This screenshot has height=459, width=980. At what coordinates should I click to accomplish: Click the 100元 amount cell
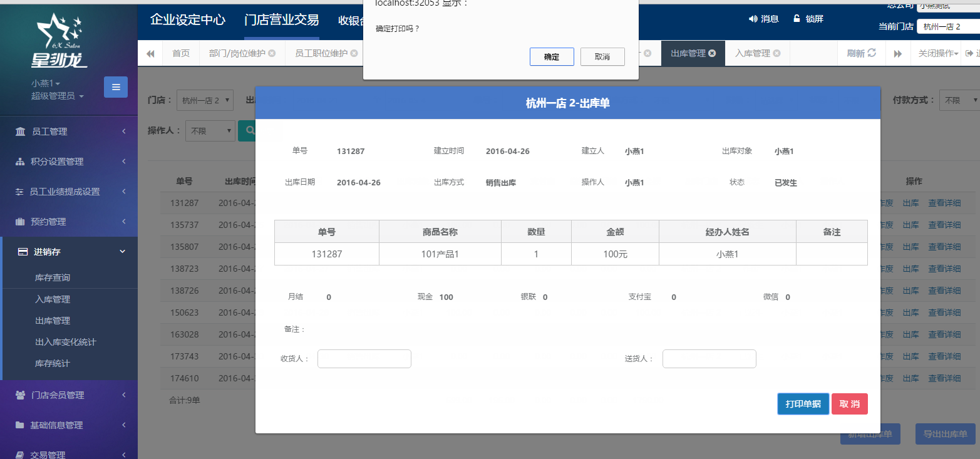point(615,254)
